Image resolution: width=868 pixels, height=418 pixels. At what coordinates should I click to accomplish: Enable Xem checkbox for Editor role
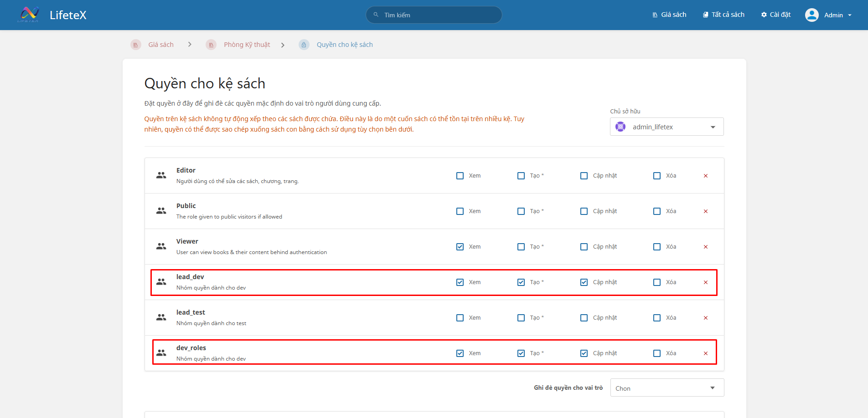(460, 176)
